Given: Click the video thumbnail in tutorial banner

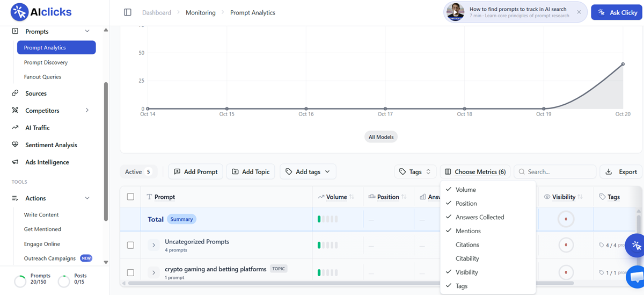Looking at the screenshot, I should tap(455, 12).
